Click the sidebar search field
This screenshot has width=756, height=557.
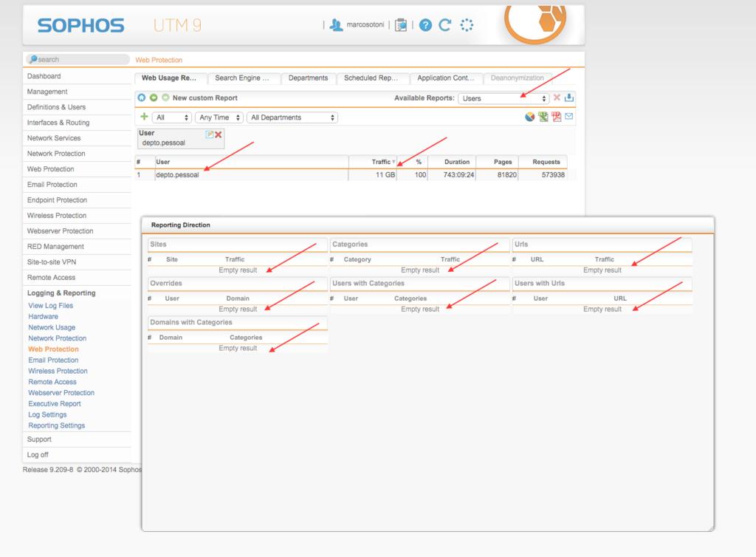click(x=77, y=59)
